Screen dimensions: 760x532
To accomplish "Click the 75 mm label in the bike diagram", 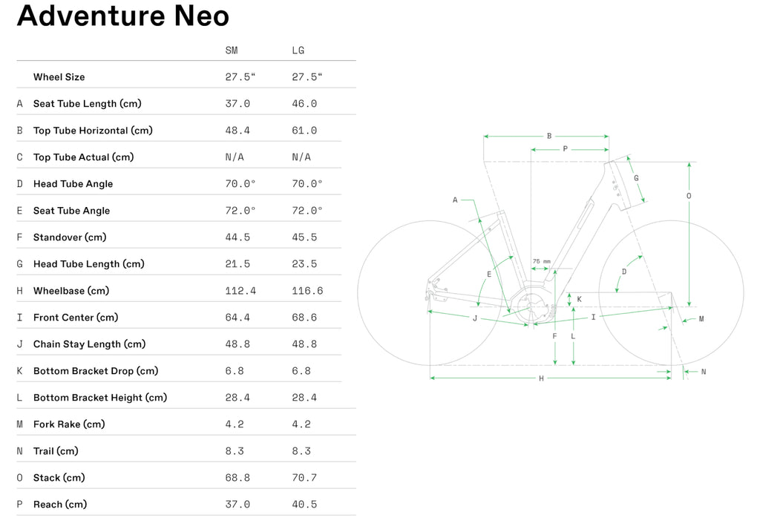I will coord(542,261).
